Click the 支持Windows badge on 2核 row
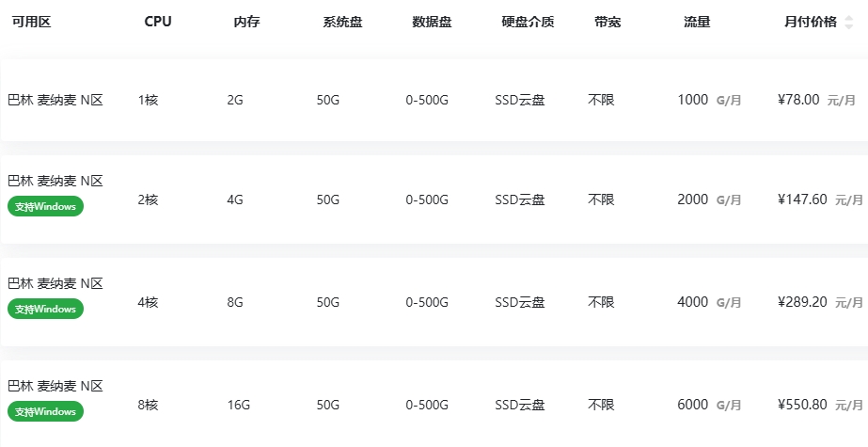 point(45,206)
